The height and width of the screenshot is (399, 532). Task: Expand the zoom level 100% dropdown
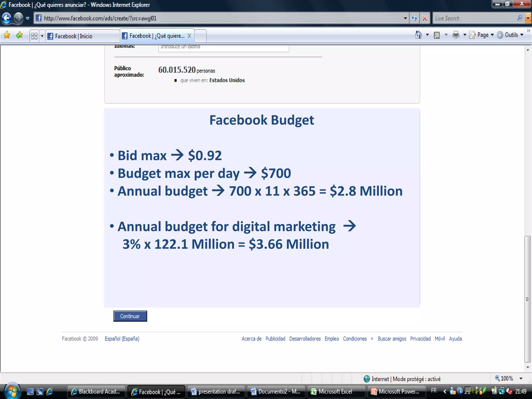coord(521,378)
